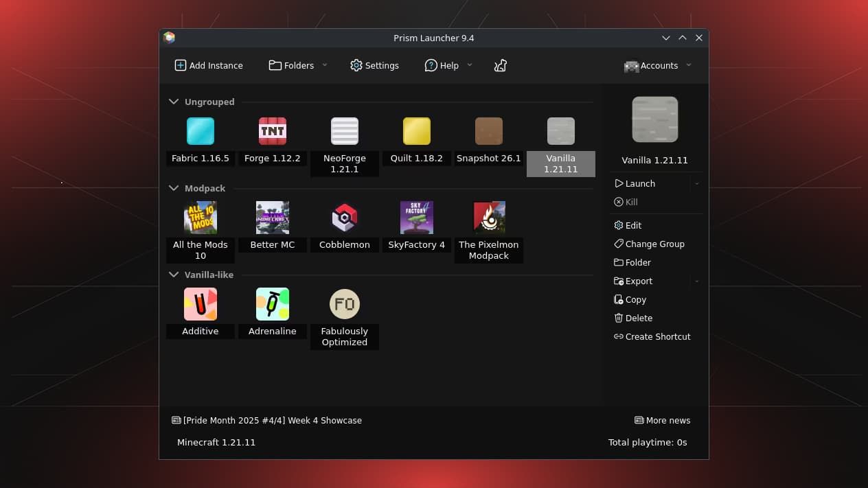The width and height of the screenshot is (868, 488).
Task: Click the Total playtime: 0s text
Action: click(x=648, y=442)
